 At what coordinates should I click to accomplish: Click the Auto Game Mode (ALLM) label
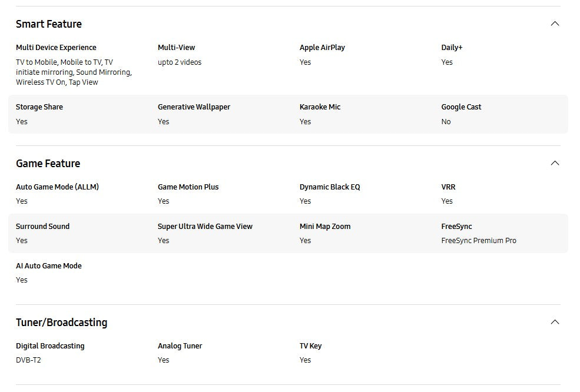[57, 187]
